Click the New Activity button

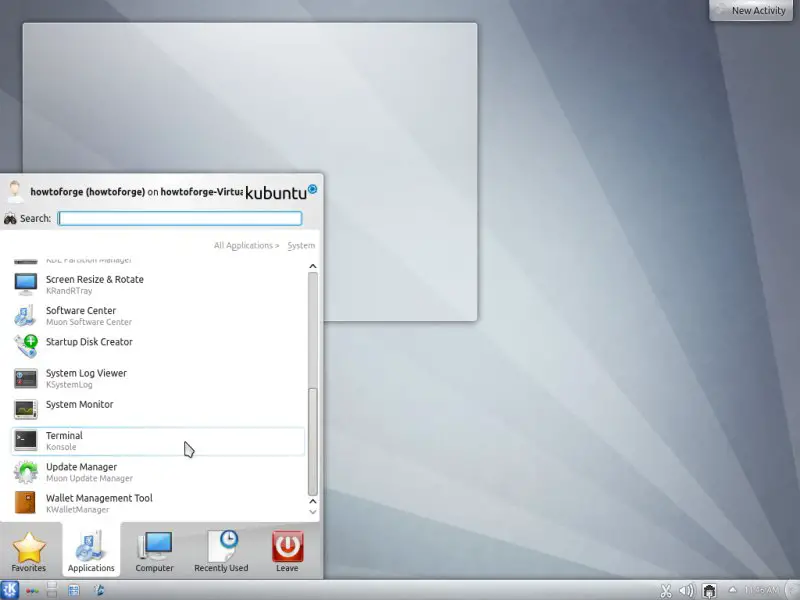[x=753, y=10]
